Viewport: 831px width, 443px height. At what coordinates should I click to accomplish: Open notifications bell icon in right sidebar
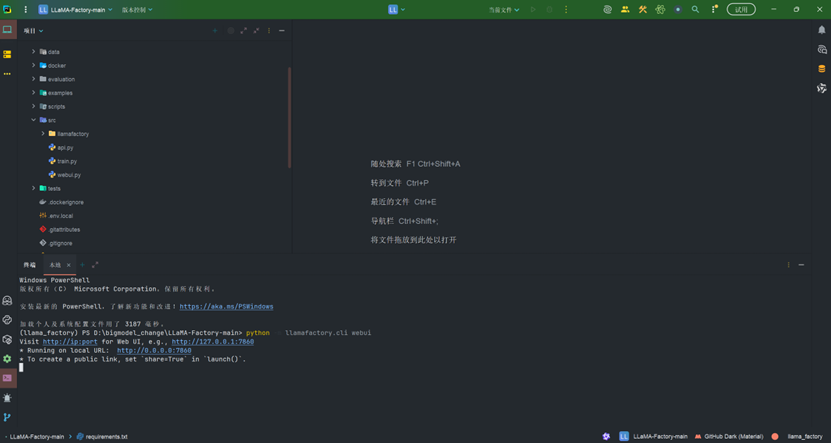(821, 30)
